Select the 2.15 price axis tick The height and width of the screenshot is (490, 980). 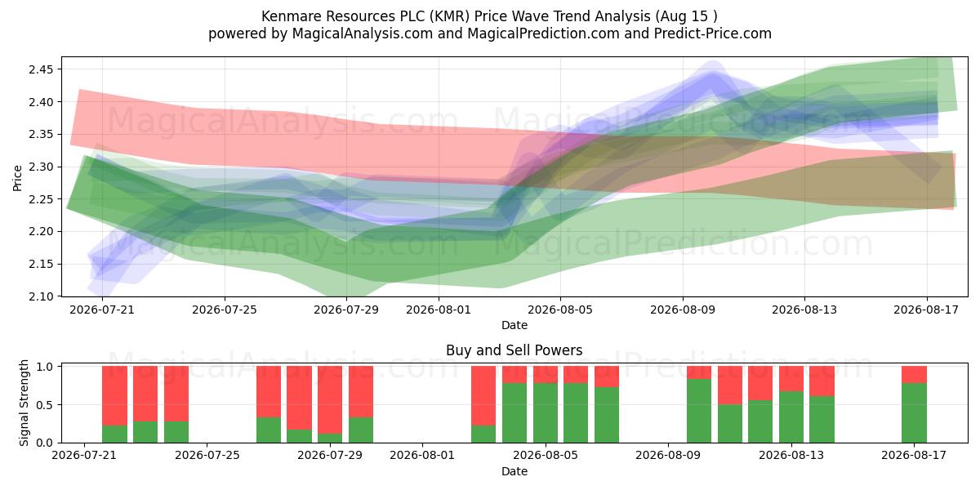tap(42, 264)
